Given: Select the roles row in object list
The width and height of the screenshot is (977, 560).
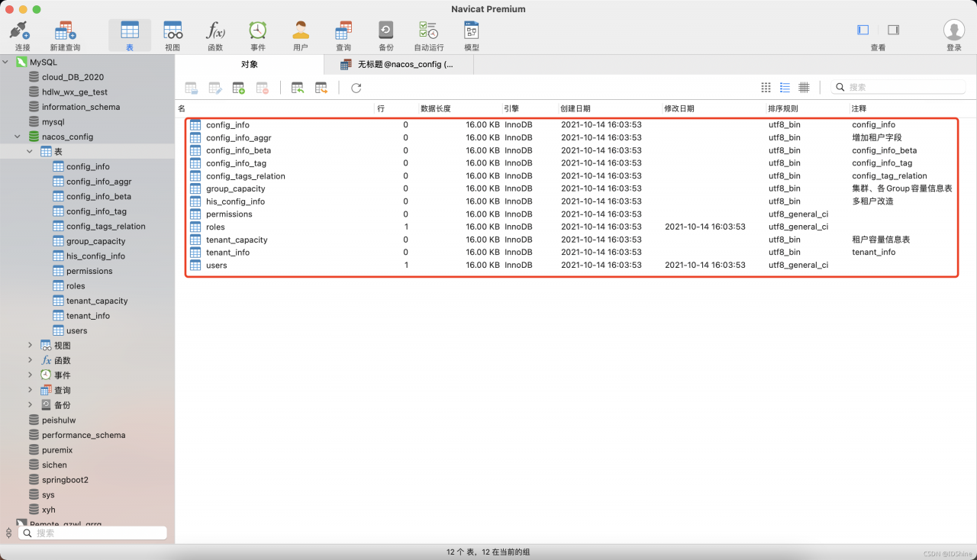Looking at the screenshot, I should pyautogui.click(x=571, y=227).
